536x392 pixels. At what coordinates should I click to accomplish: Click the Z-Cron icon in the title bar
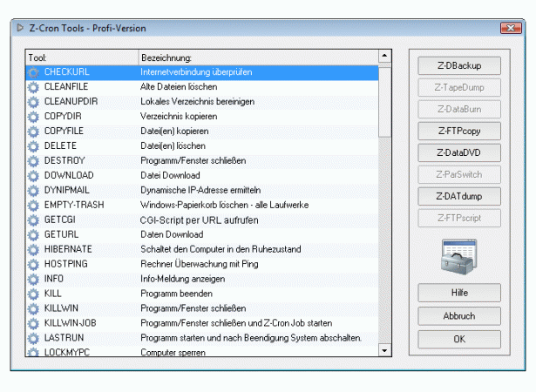(x=20, y=28)
